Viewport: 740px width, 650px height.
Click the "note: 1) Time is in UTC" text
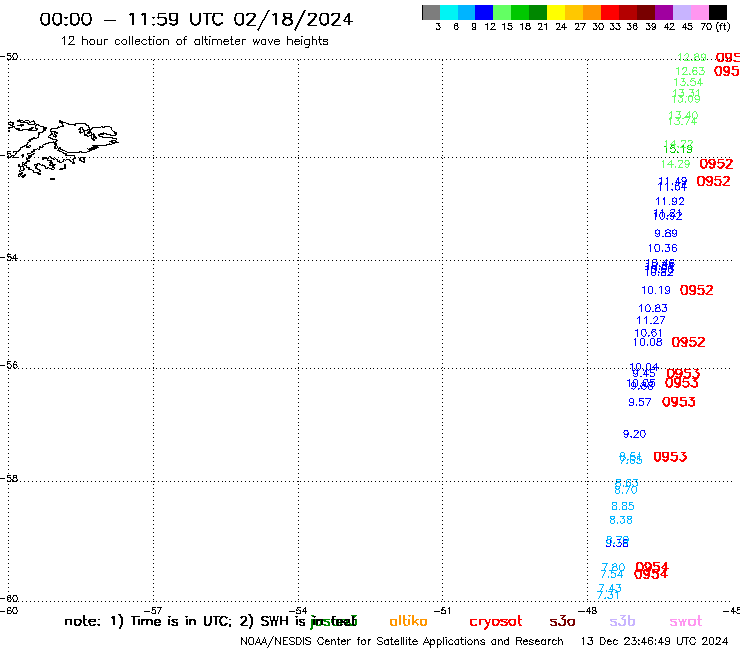point(148,621)
